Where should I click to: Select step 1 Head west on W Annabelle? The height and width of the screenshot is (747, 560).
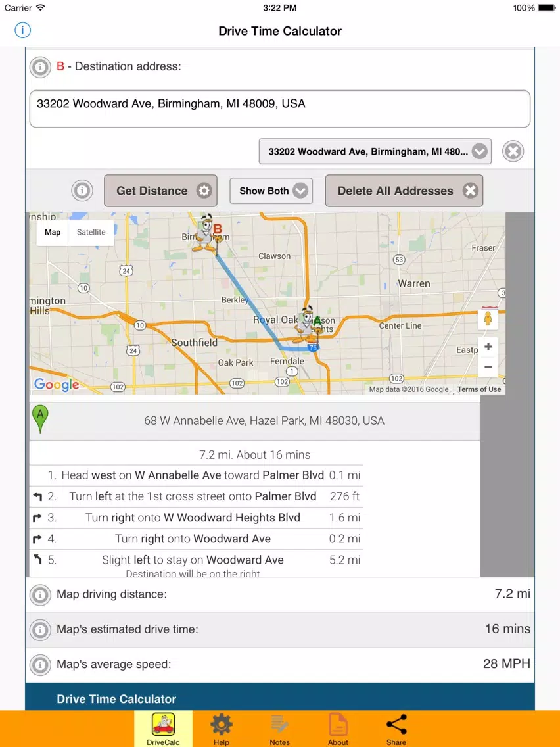coord(196,475)
